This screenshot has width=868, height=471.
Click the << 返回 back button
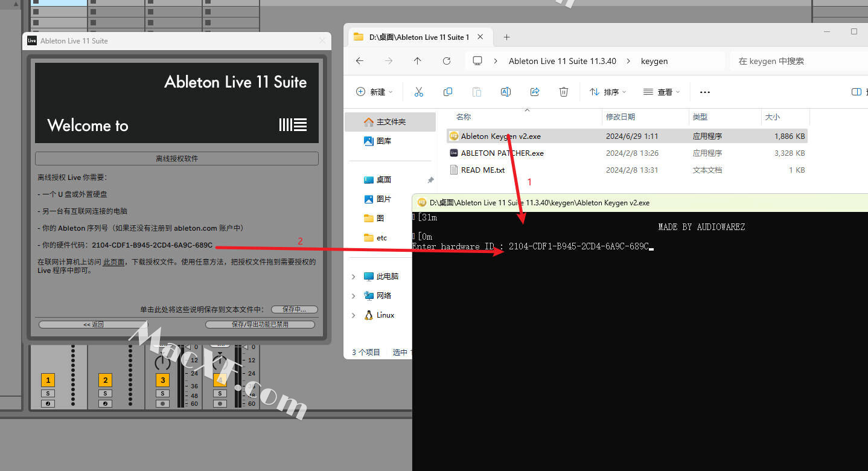click(94, 324)
